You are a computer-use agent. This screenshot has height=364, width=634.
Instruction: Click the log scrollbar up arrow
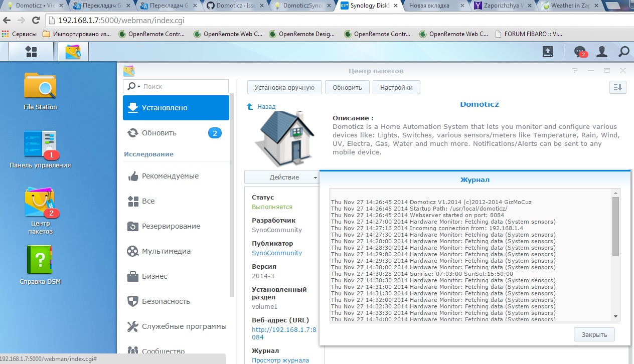click(x=616, y=193)
